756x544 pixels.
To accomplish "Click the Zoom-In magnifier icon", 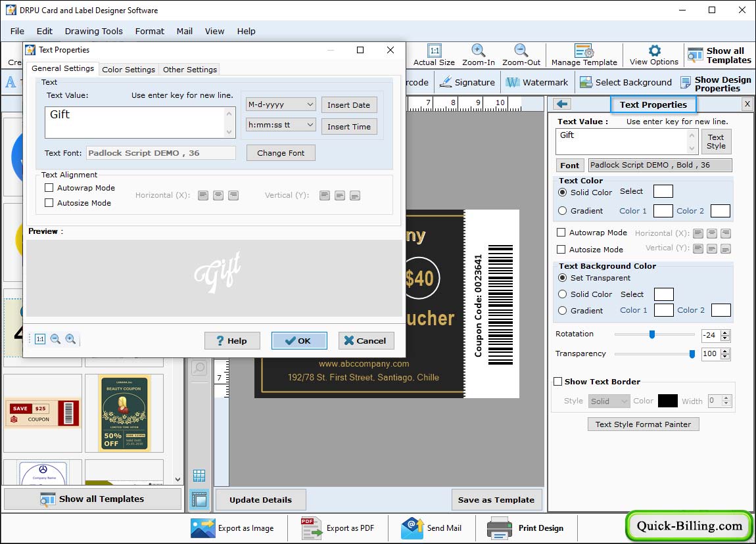I will click(x=479, y=50).
